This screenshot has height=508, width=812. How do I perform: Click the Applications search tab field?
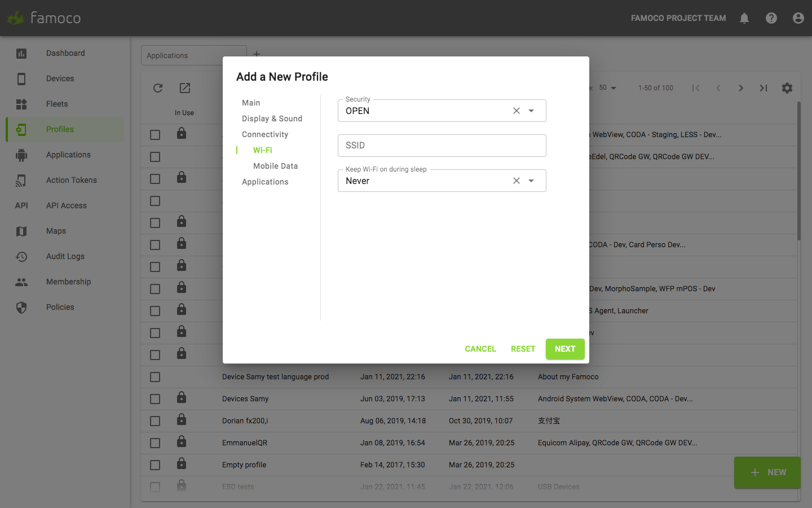tap(193, 55)
